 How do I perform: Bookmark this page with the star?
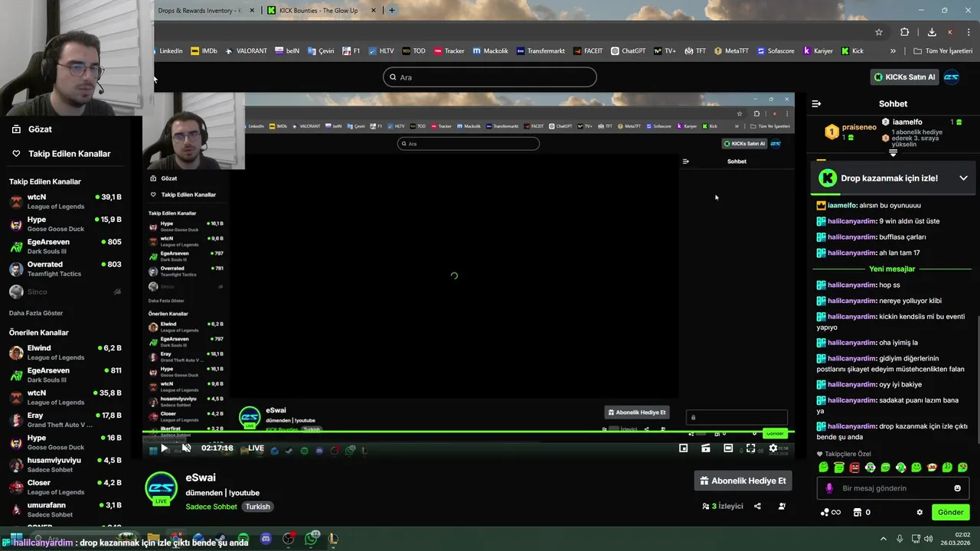coord(879,32)
